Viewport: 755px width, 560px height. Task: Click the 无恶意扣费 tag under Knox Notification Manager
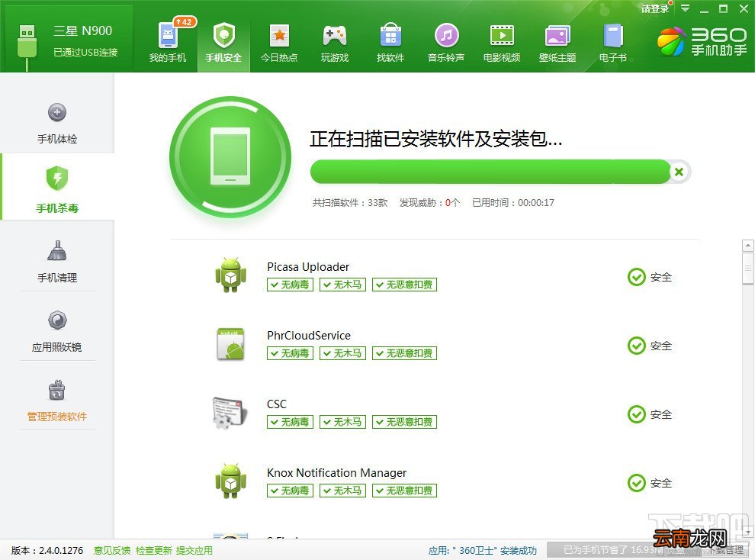click(x=404, y=491)
